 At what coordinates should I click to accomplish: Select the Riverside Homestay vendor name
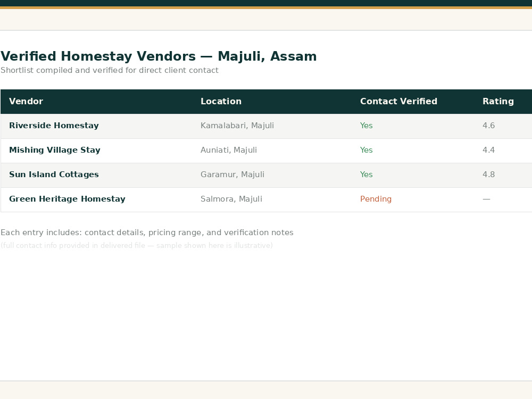coord(54,126)
